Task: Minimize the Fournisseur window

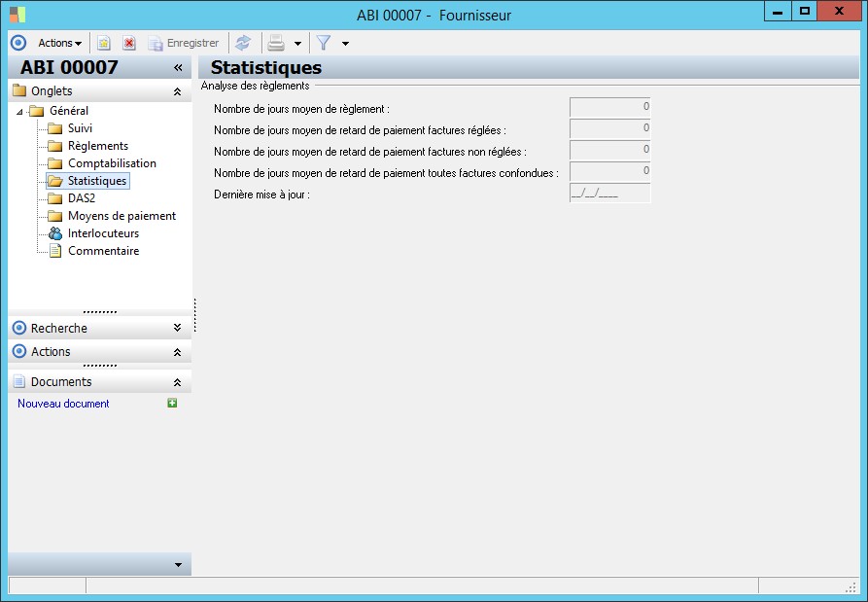Action: click(778, 12)
